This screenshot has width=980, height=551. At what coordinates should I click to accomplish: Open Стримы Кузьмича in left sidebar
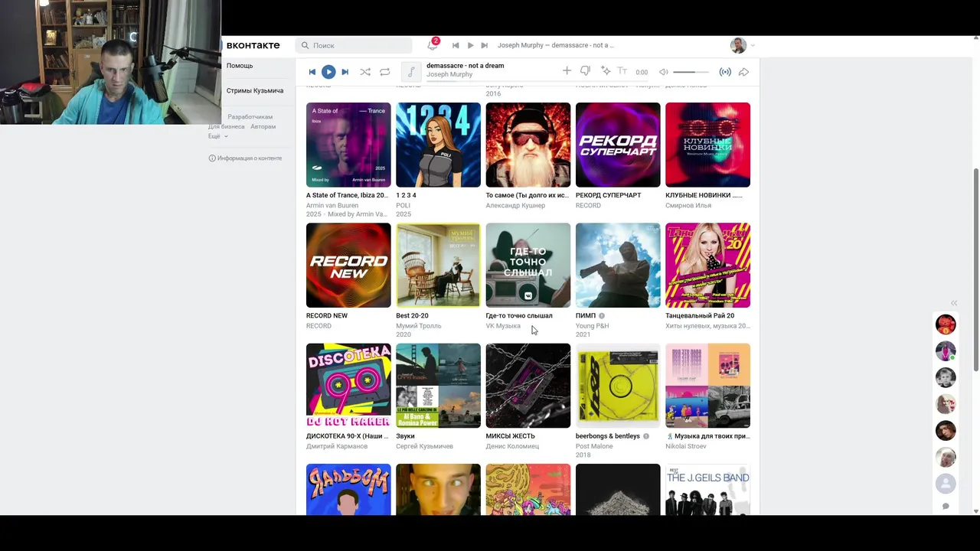coord(255,90)
